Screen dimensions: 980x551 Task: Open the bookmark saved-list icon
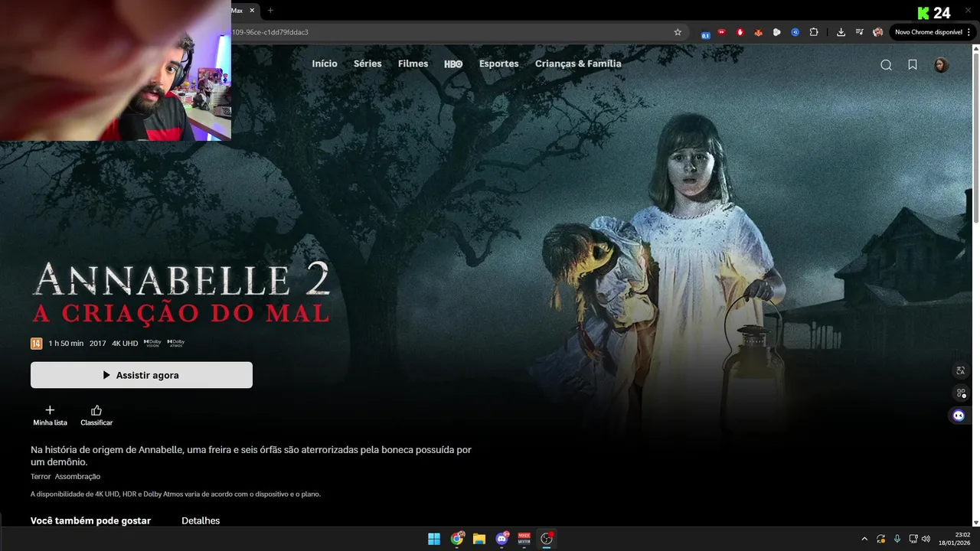coord(913,65)
